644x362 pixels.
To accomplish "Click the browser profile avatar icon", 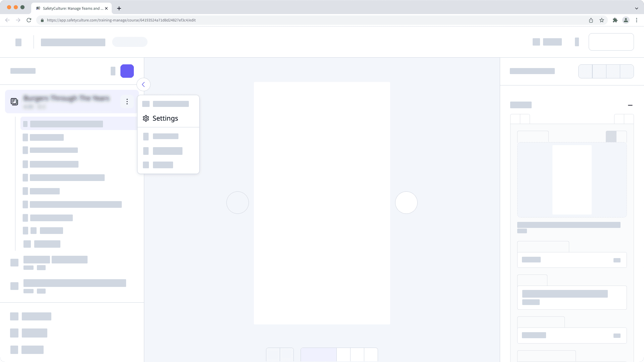I will (x=626, y=20).
